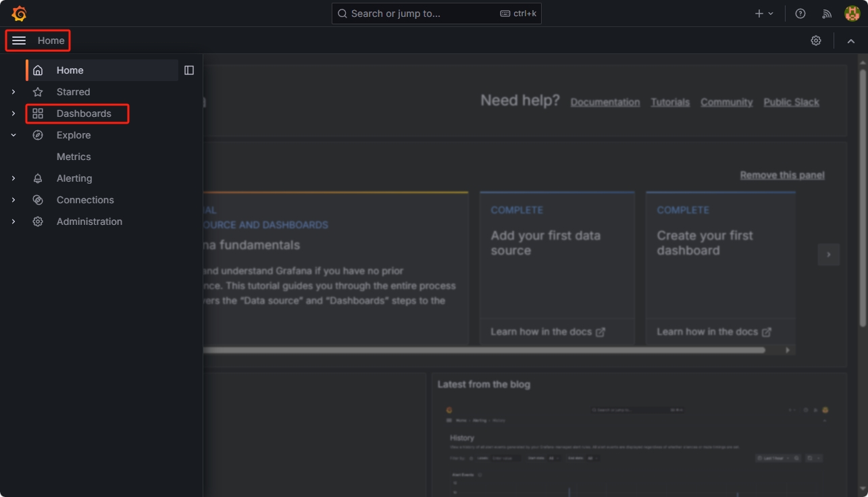Screen dimensions: 868x497
Task: Click the Latest from the blog heading
Action: [x=484, y=384]
